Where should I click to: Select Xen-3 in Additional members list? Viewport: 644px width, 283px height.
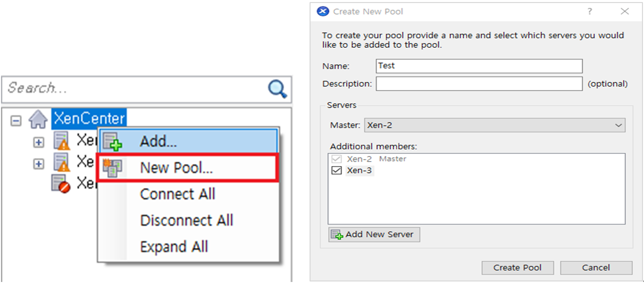pos(359,171)
